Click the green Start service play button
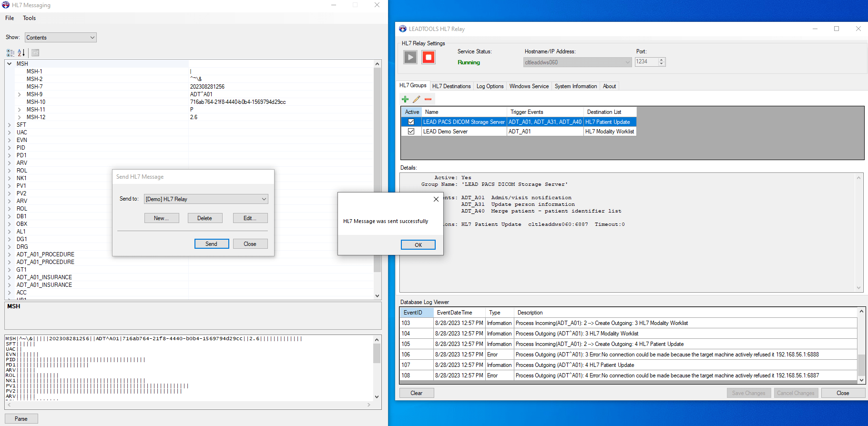The width and height of the screenshot is (868, 426). (410, 58)
